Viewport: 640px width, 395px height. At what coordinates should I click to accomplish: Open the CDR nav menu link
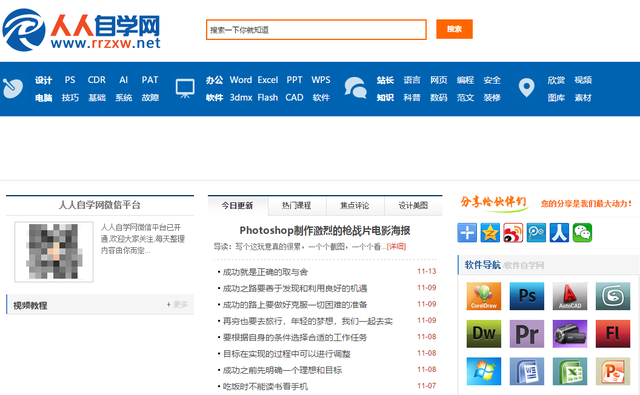coord(97,80)
